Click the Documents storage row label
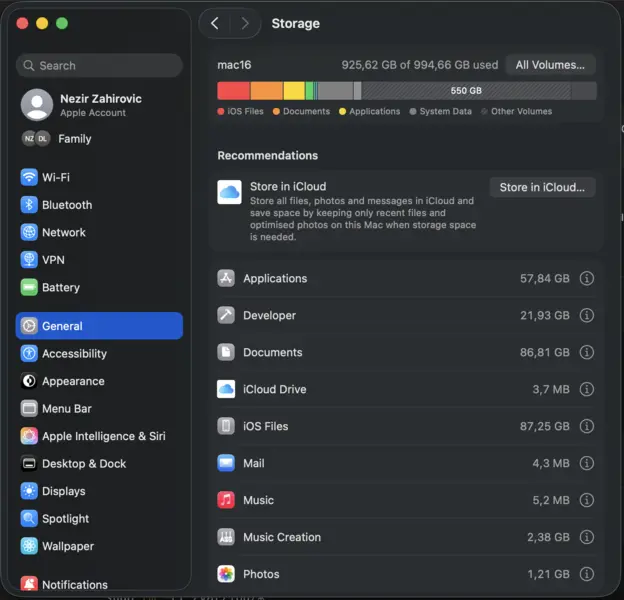The width and height of the screenshot is (624, 600). tap(273, 352)
